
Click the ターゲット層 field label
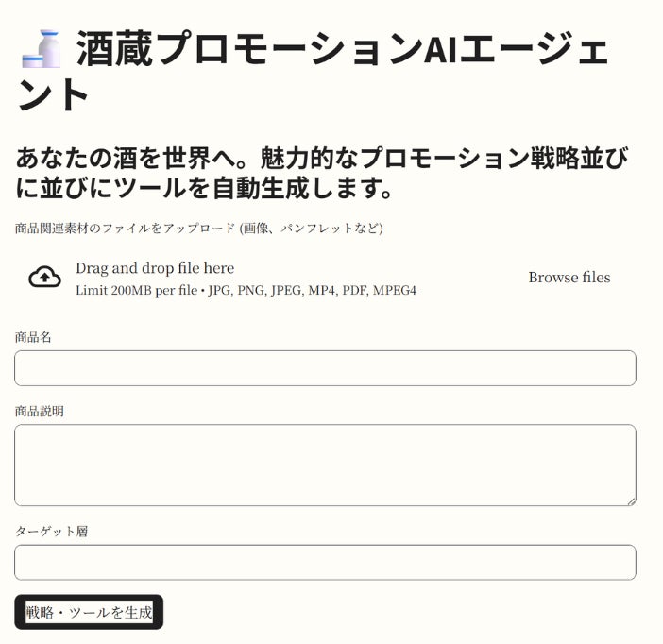pos(52,531)
